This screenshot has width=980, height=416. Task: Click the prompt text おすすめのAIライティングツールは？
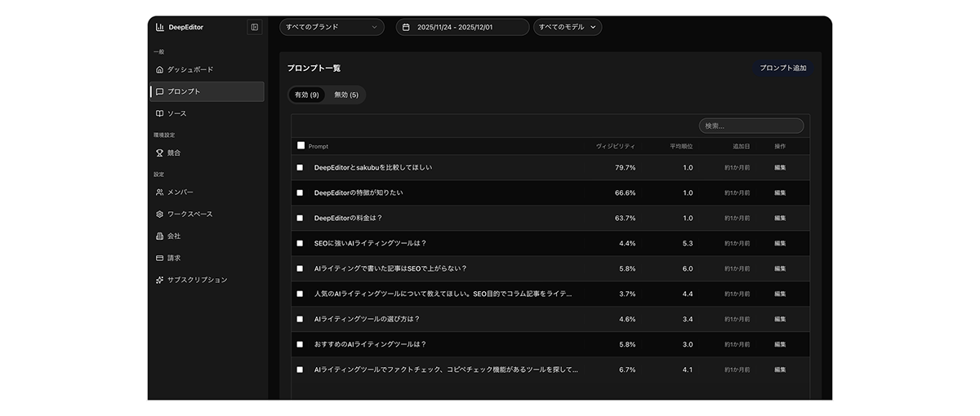(x=370, y=344)
